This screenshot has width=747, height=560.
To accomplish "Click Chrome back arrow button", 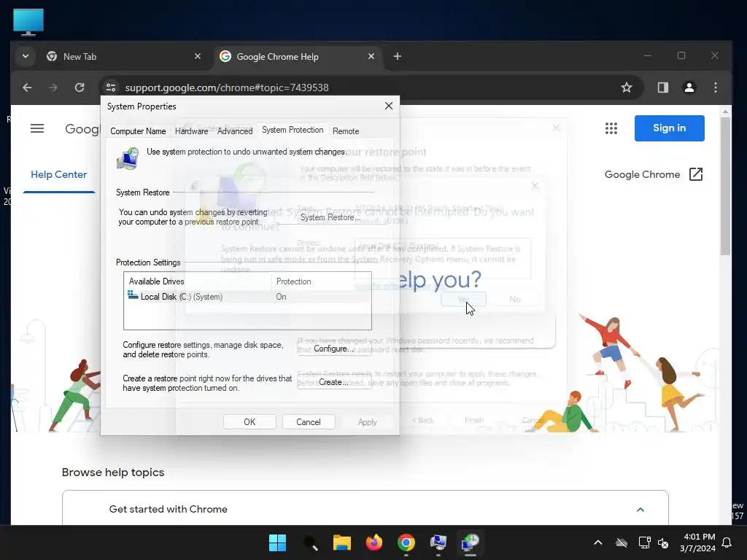I will [27, 87].
